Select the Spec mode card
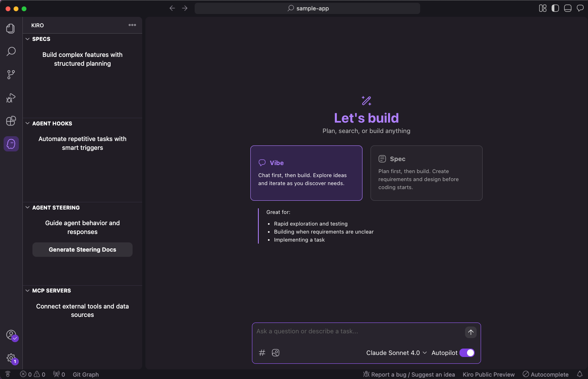 point(427,173)
